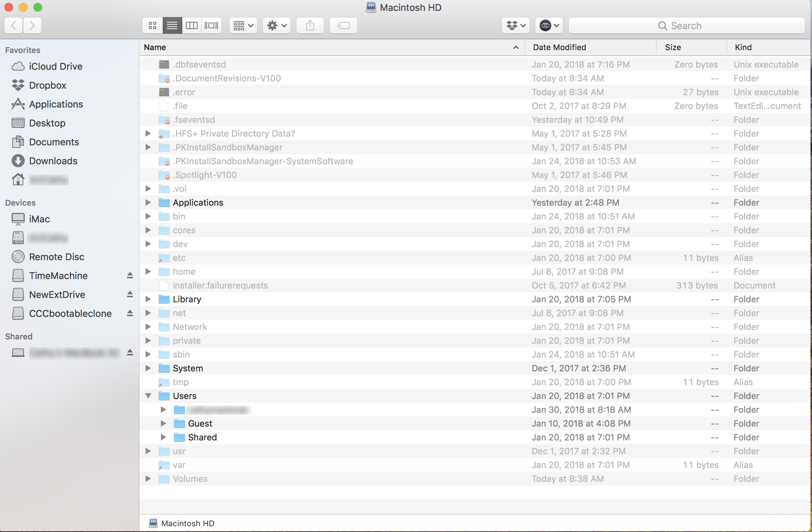The height and width of the screenshot is (532, 812).
Task: Expand the Guest user folder
Action: [x=163, y=423]
